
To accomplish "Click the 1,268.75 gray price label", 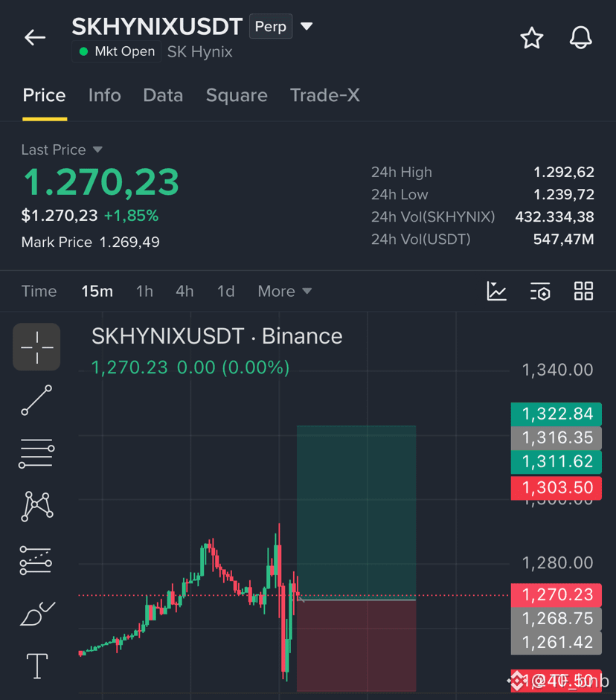I will click(556, 619).
